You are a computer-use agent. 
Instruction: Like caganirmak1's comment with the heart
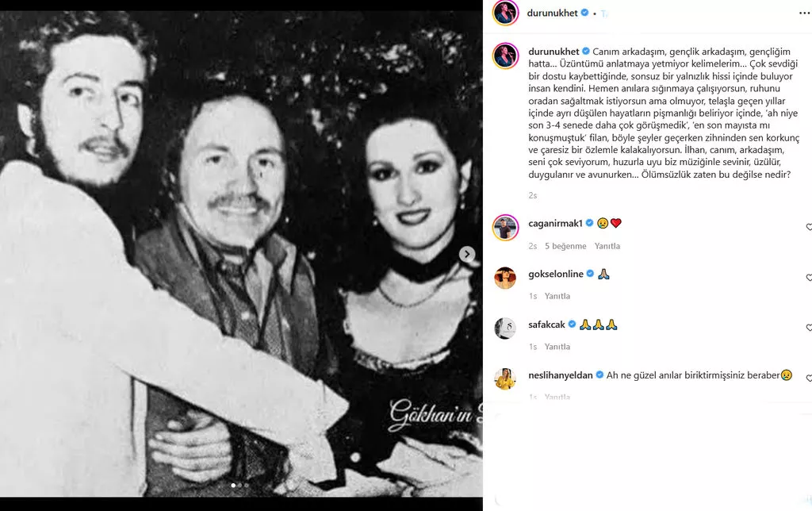pos(809,227)
